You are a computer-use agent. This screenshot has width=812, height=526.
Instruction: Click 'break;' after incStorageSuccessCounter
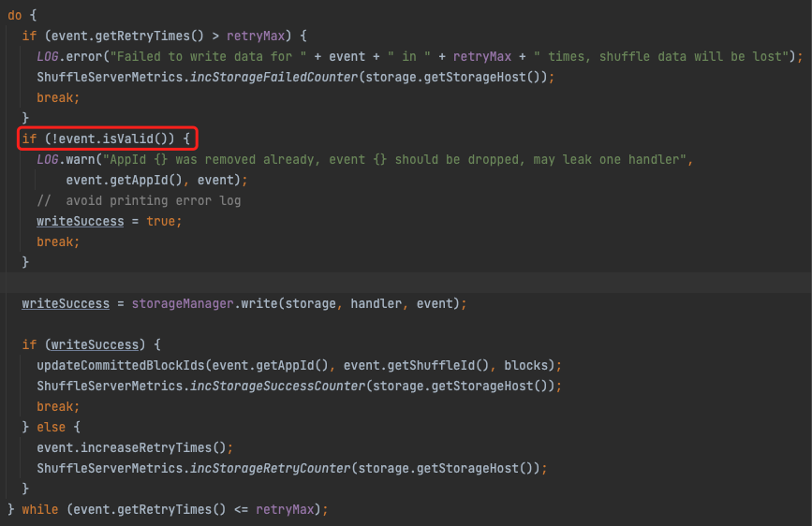click(x=58, y=406)
